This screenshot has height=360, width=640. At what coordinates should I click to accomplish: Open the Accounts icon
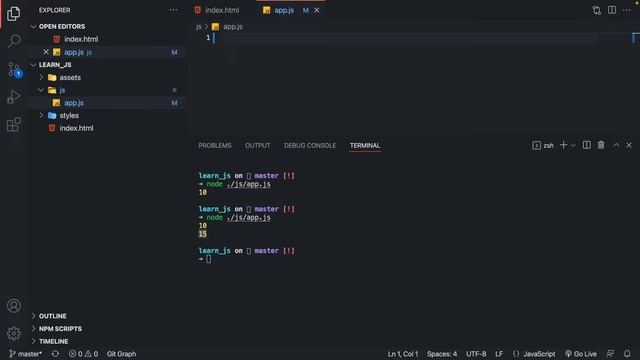coord(13,306)
